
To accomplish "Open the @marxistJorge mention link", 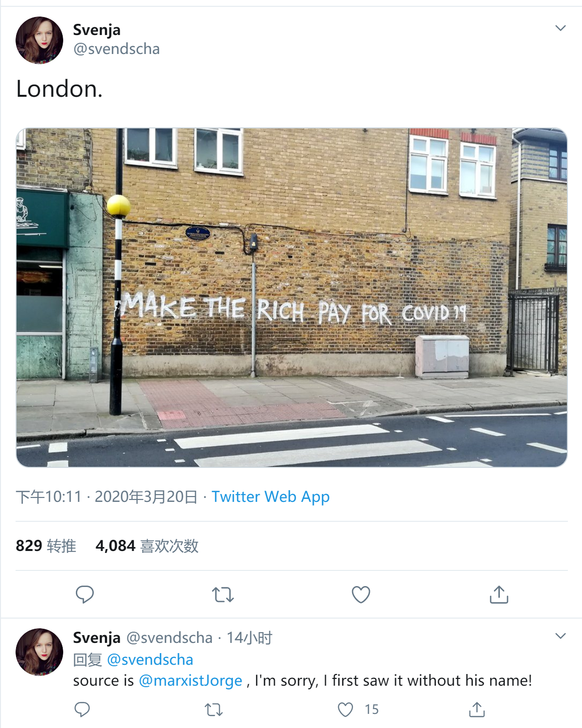I will [191, 680].
